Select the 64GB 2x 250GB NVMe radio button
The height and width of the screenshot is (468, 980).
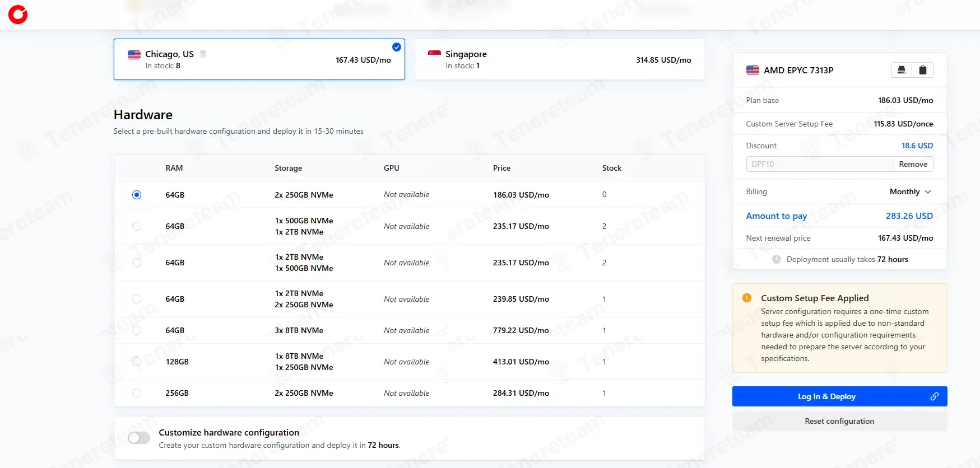point(137,195)
